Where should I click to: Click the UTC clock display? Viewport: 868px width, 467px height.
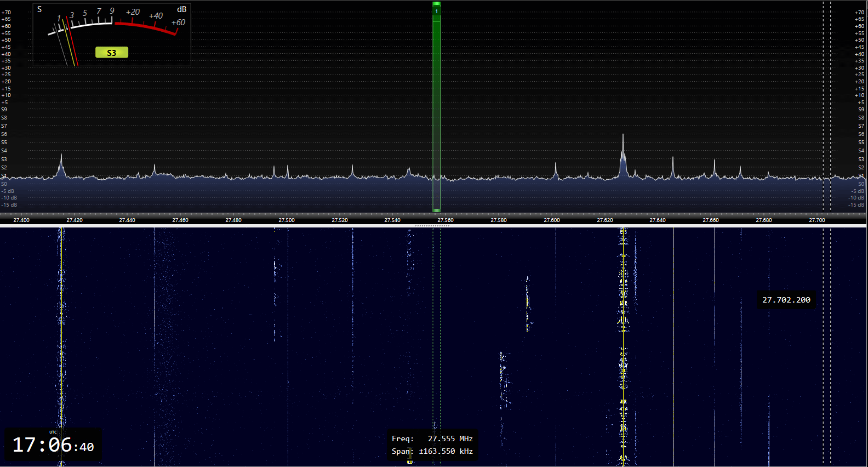pyautogui.click(x=53, y=445)
